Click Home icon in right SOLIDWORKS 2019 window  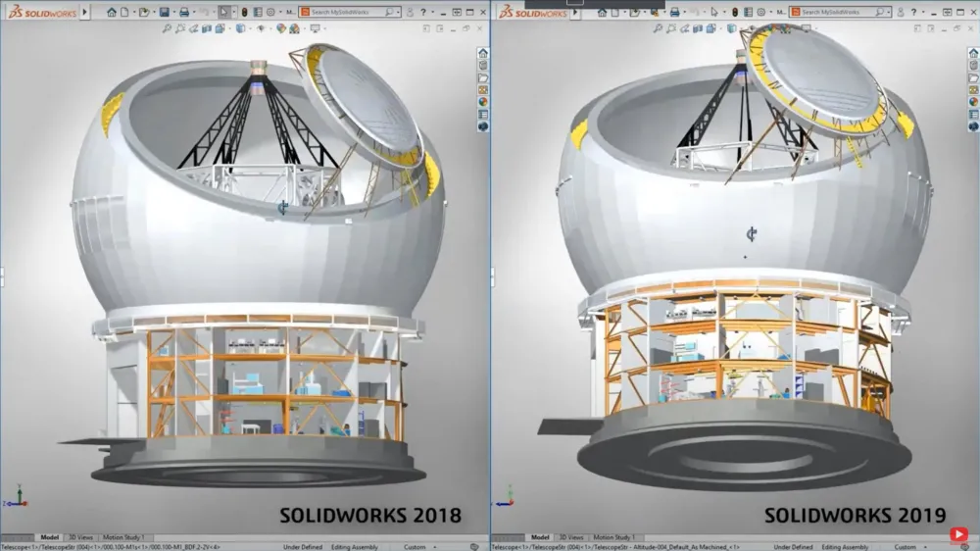[x=602, y=12]
